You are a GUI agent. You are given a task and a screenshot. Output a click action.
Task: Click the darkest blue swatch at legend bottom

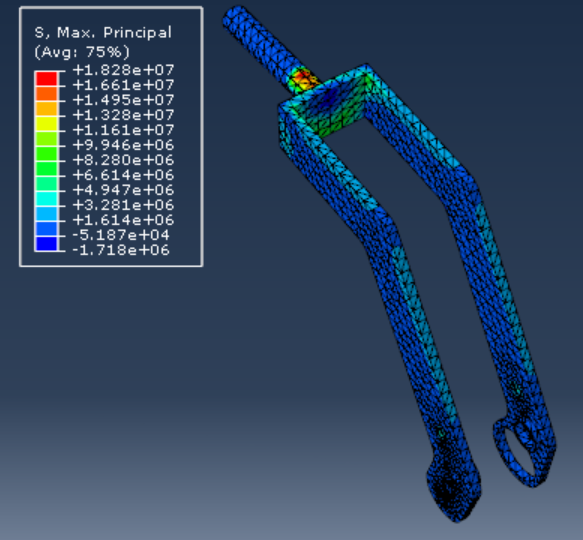tap(46, 243)
